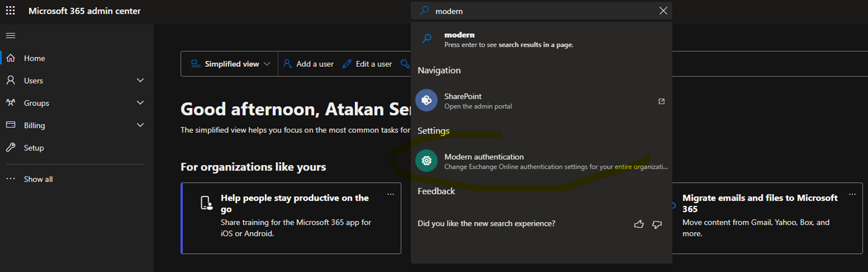Click the SharePoint logo icon
868x272 pixels.
[426, 100]
